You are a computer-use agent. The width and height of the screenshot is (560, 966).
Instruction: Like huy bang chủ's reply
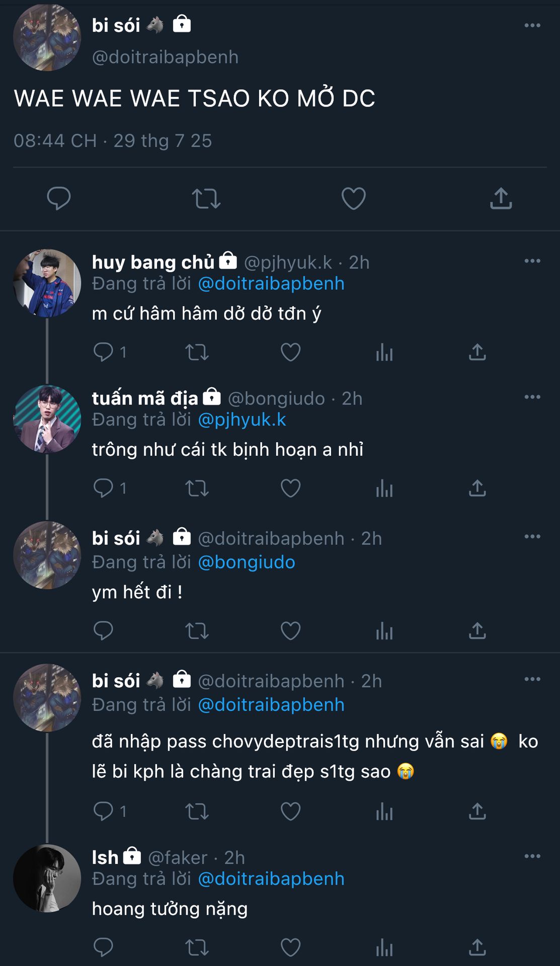point(290,352)
